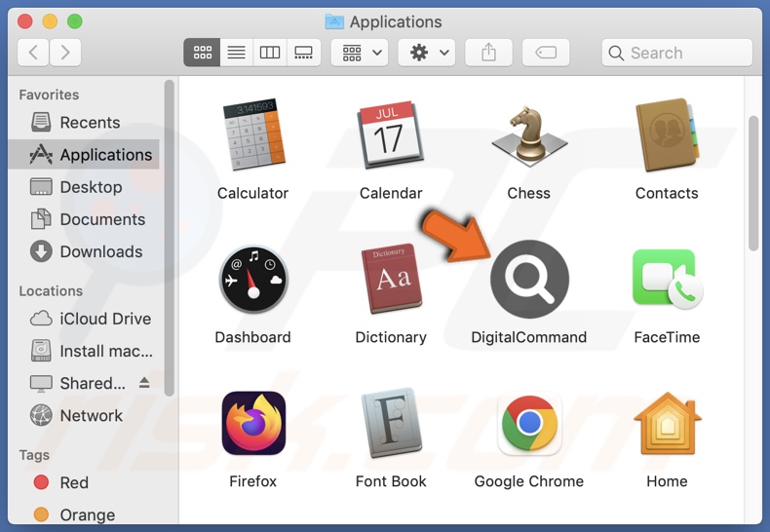Open the FaceTime app icon
The image size is (770, 532).
tap(668, 280)
